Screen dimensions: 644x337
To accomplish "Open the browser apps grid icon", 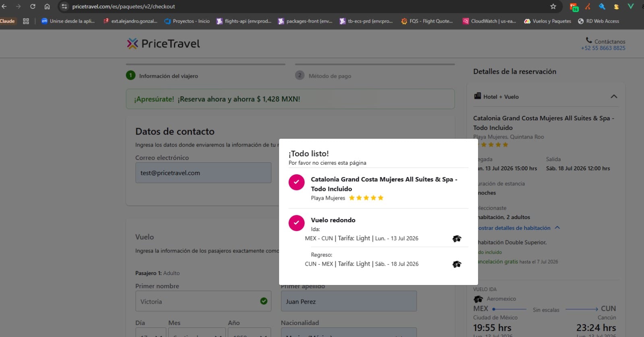I will pos(26,21).
